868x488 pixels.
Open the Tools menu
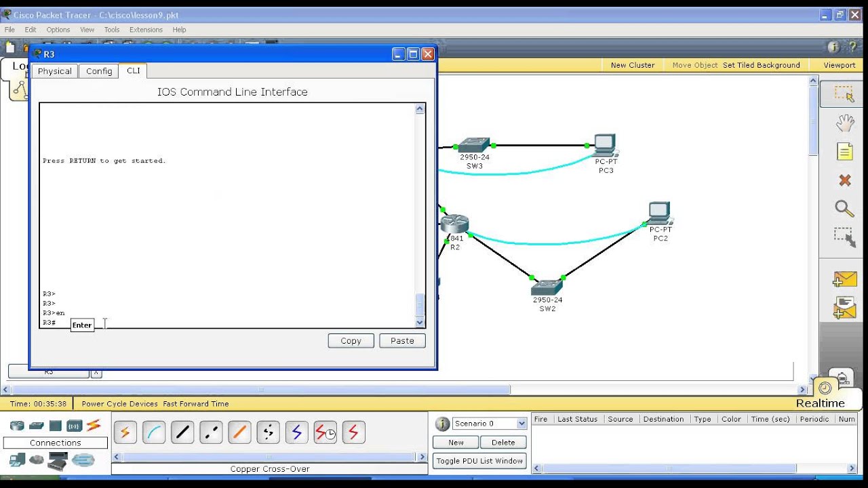pyautogui.click(x=112, y=30)
